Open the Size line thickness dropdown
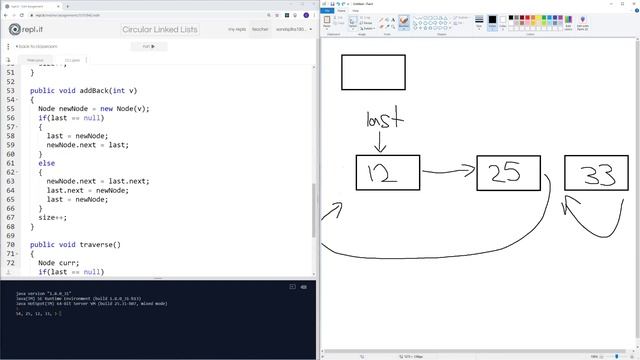The width and height of the screenshot is (640, 360). click(x=479, y=22)
